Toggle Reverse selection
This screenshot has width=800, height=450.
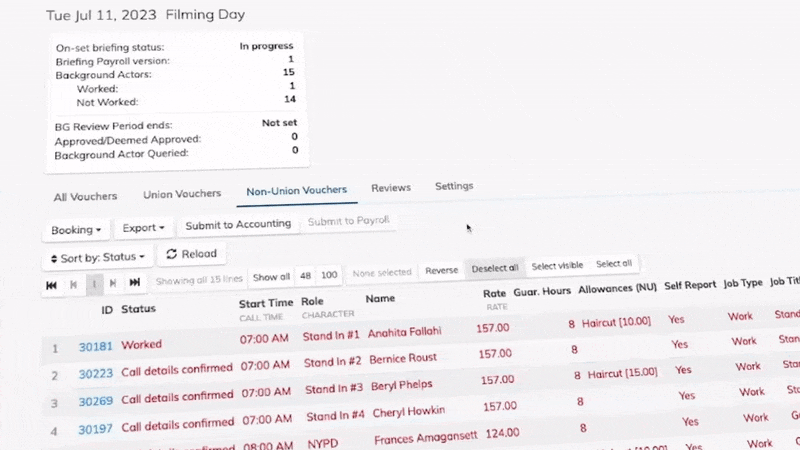tap(441, 270)
